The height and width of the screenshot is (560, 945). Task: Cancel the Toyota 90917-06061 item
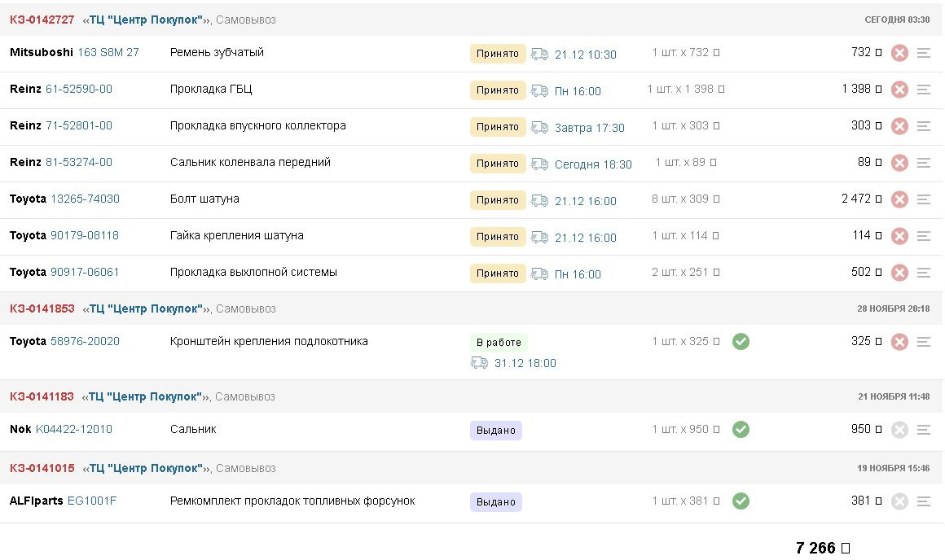click(899, 273)
